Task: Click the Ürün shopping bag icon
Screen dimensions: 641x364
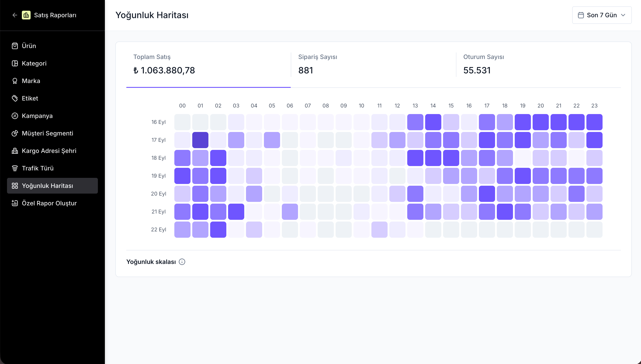Action: pyautogui.click(x=15, y=46)
